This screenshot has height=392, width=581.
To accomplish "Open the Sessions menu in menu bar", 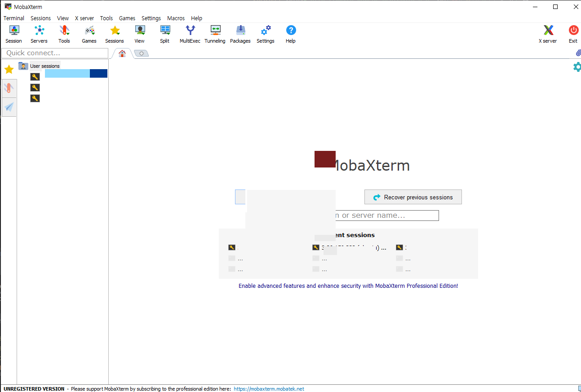I will (41, 18).
